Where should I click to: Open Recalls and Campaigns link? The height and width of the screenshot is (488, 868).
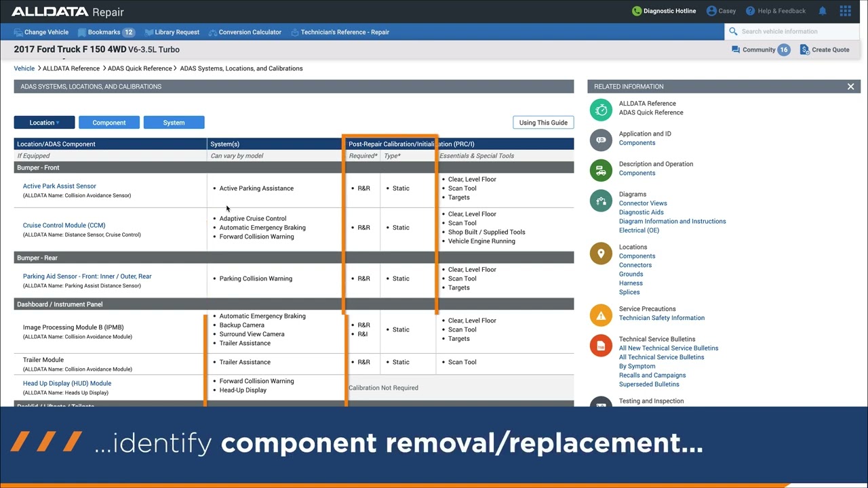(652, 375)
